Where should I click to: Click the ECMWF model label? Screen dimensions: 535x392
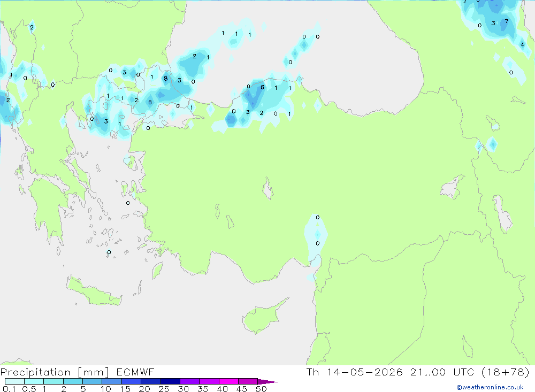(135, 372)
